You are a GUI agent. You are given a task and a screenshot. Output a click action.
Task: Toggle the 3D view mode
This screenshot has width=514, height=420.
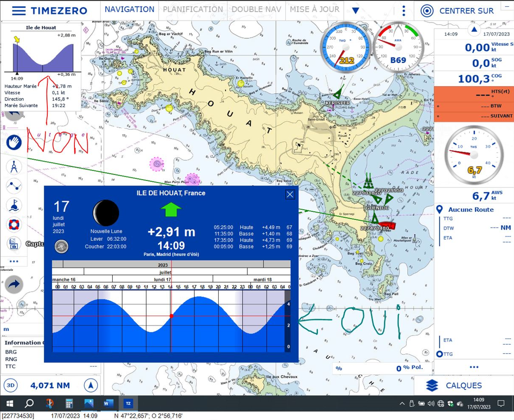[10, 385]
